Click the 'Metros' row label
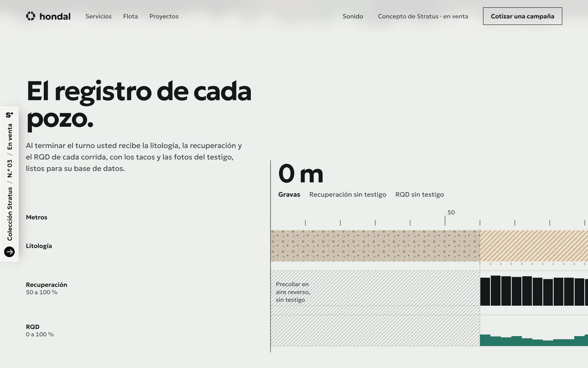Viewport: 588px width, 368px height. tap(36, 217)
